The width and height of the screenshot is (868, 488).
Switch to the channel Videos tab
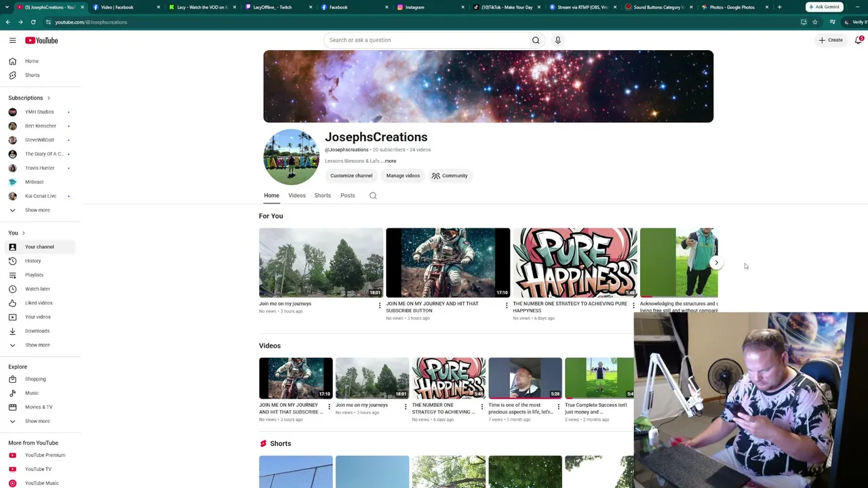click(297, 195)
